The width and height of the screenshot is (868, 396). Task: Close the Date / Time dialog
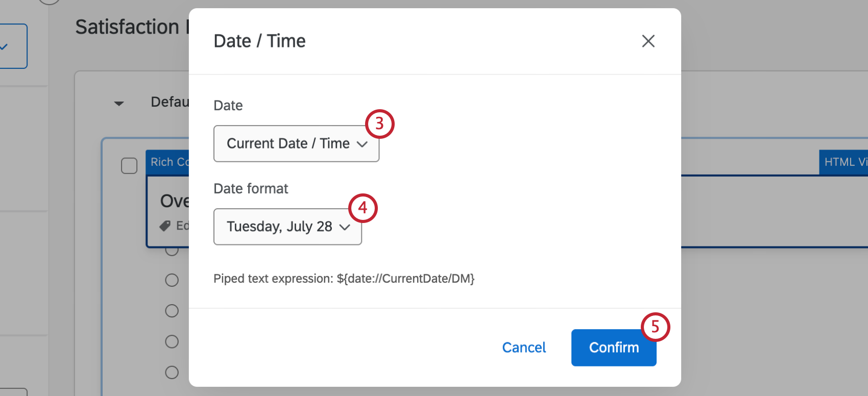coord(648,41)
